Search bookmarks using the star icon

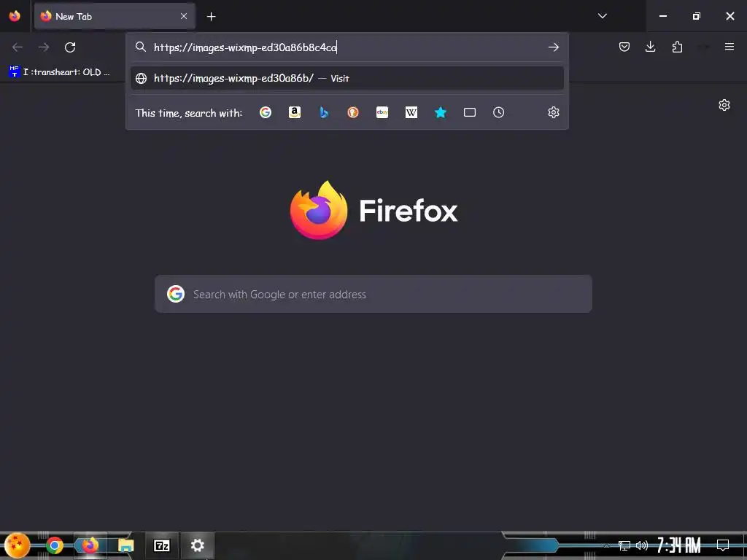[x=441, y=112]
